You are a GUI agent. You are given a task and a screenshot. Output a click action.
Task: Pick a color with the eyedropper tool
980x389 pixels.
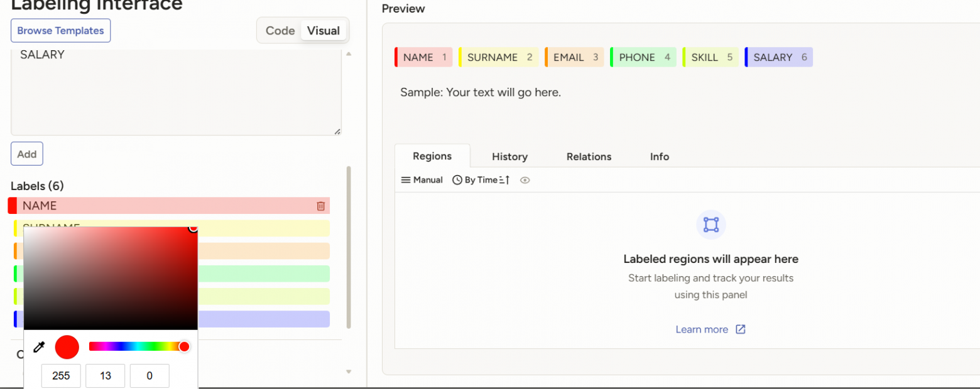(39, 347)
